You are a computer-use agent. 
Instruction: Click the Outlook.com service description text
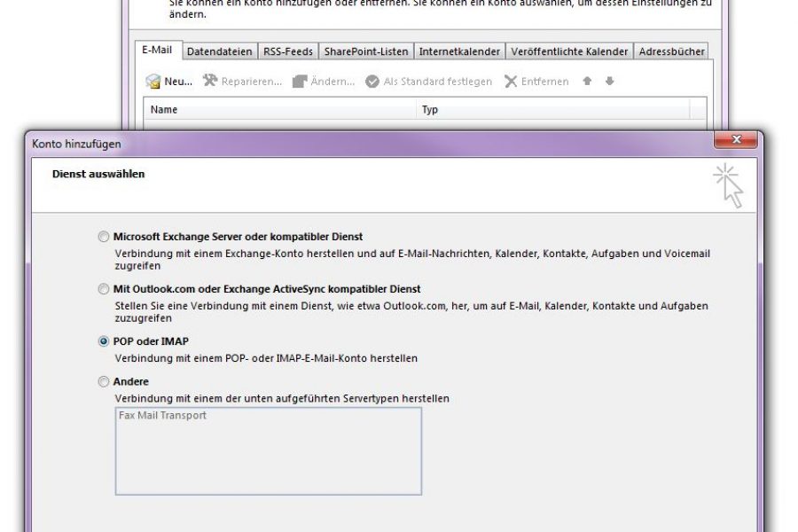tap(411, 312)
